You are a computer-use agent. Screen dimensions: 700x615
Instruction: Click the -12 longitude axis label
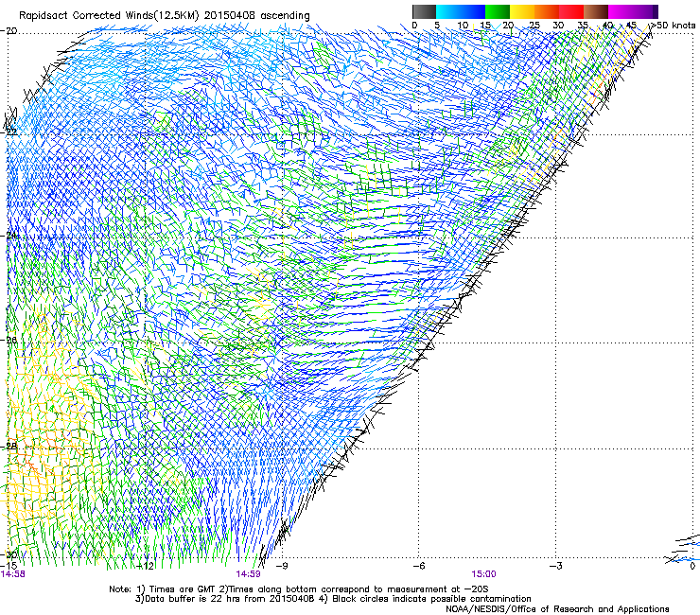145,566
